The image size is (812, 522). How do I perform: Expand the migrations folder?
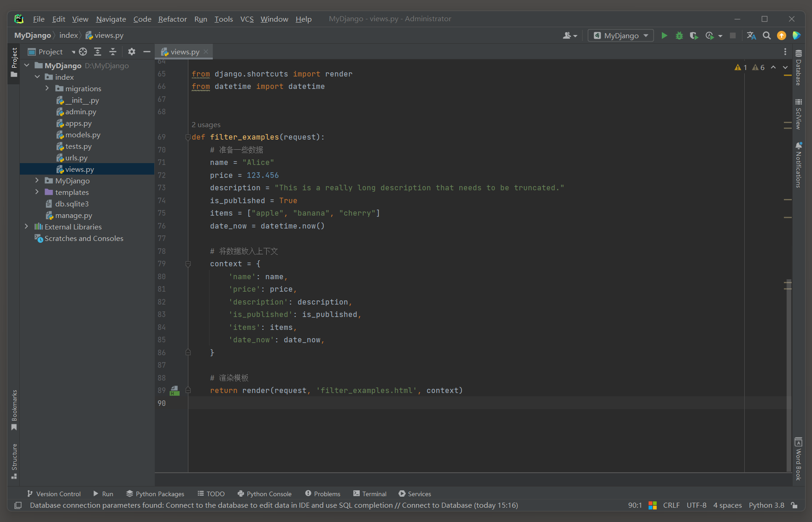coord(47,88)
